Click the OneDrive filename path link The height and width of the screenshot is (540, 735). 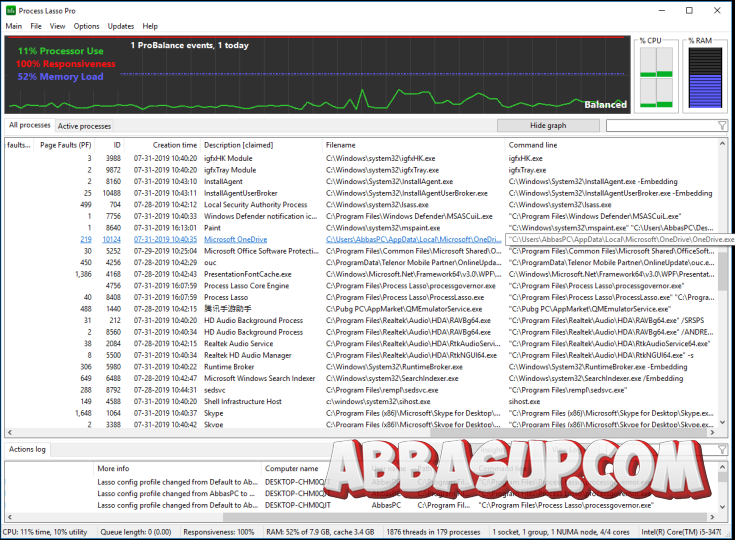pos(413,240)
